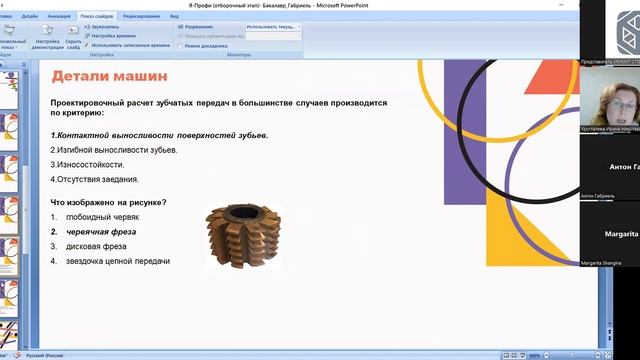The image size is (640, 360).
Task: Click answer text глобоидный червяк
Action: coord(102,217)
